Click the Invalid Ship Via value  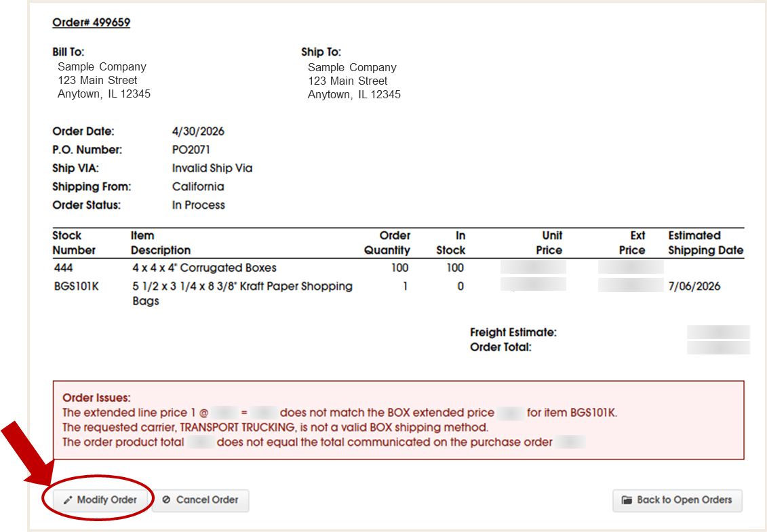212,168
